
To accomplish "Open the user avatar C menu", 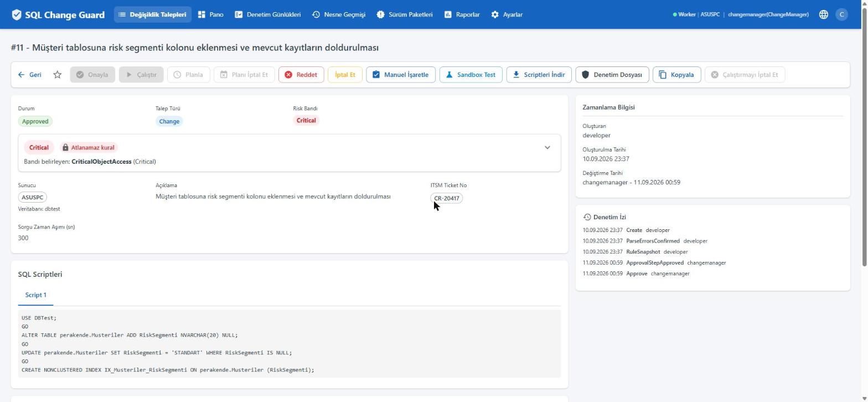I will point(841,14).
